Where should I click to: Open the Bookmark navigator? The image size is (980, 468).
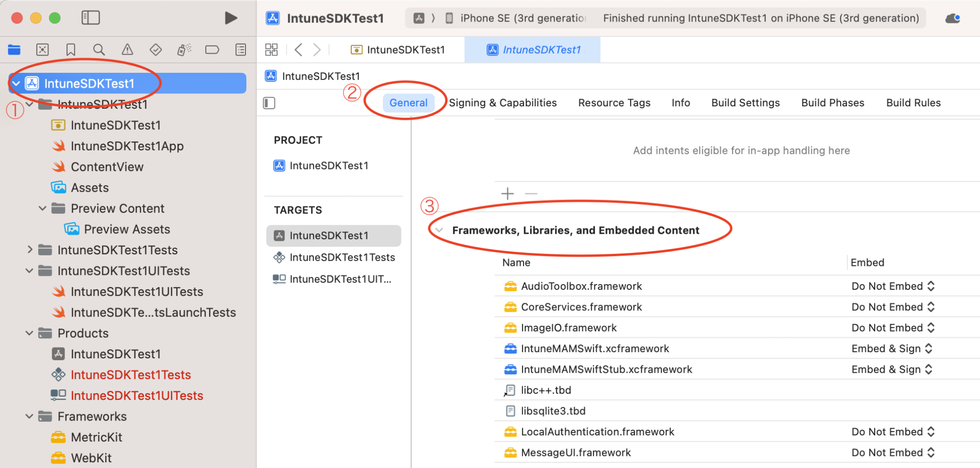click(x=71, y=49)
